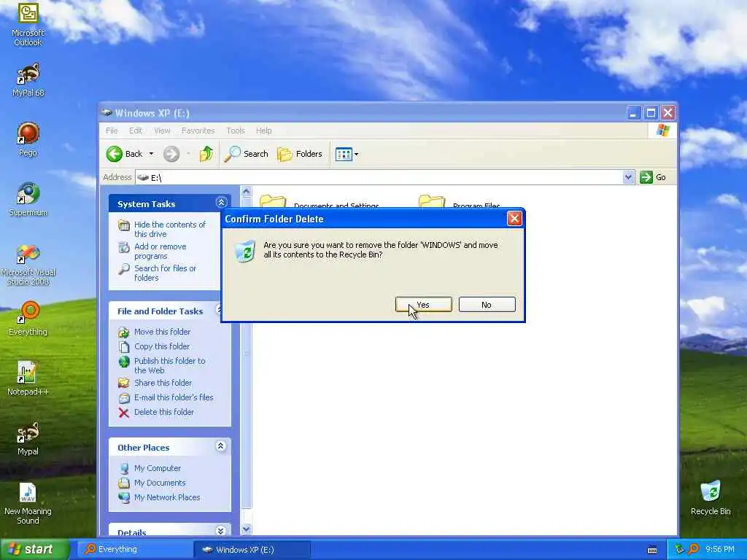Click Windows XP (E:) taskbar button
Image resolution: width=747 pixels, height=560 pixels.
click(252, 550)
